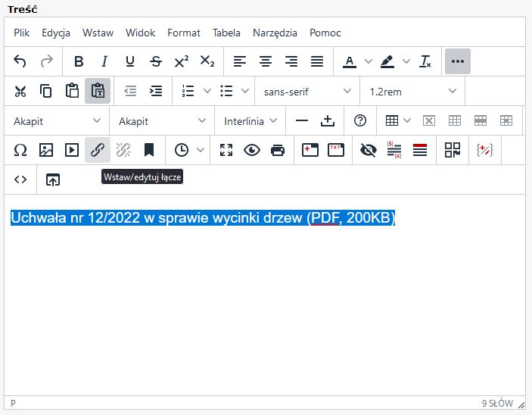Screen dimensions: 532x415
Task: Toggle the preview eye icon
Action: 252,150
